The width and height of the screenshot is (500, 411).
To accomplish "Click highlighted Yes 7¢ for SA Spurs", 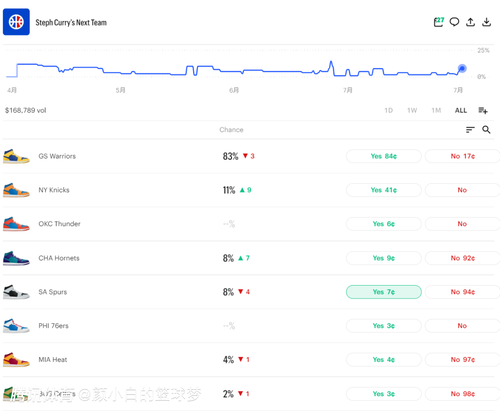I will (384, 292).
